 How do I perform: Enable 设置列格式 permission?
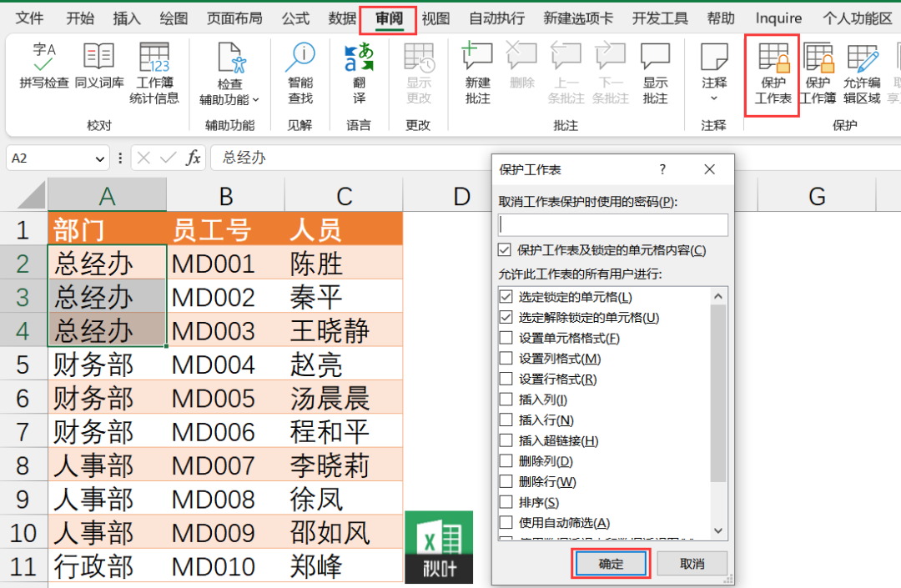click(x=506, y=359)
